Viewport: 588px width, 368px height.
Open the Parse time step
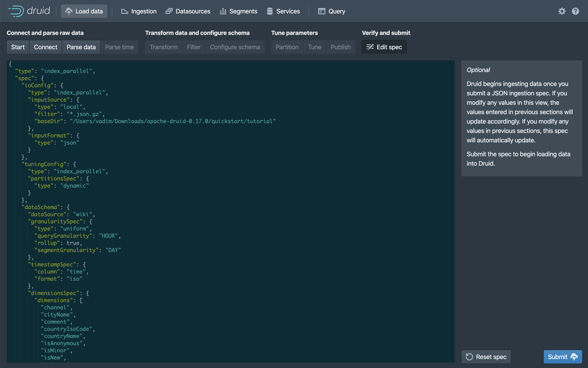[119, 47]
